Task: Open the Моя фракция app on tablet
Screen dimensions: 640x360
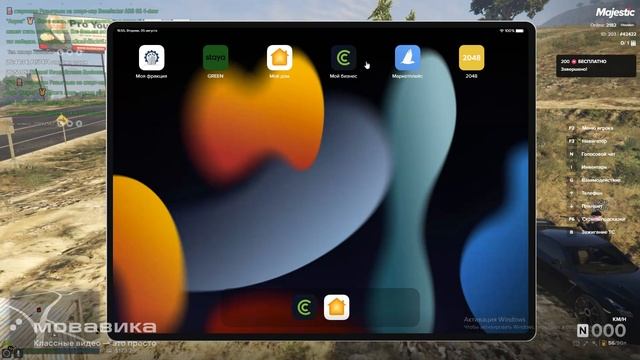Action: coord(151,58)
